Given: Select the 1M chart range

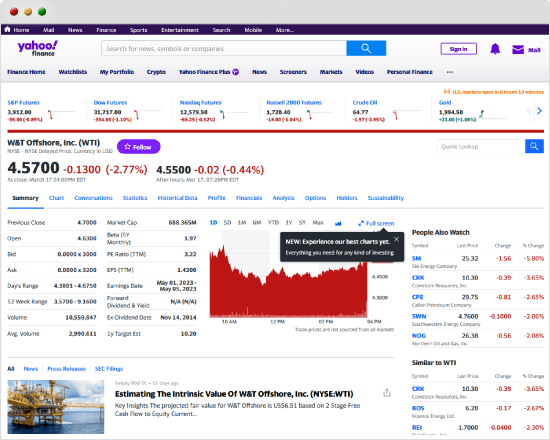Looking at the screenshot, I should 242,222.
